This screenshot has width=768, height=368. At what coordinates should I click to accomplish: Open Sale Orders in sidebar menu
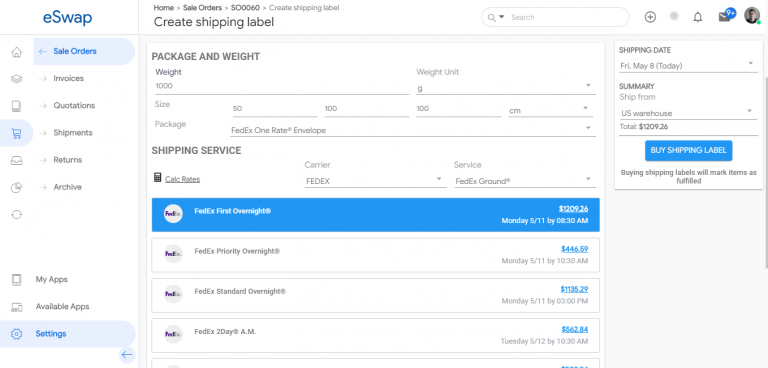point(75,51)
